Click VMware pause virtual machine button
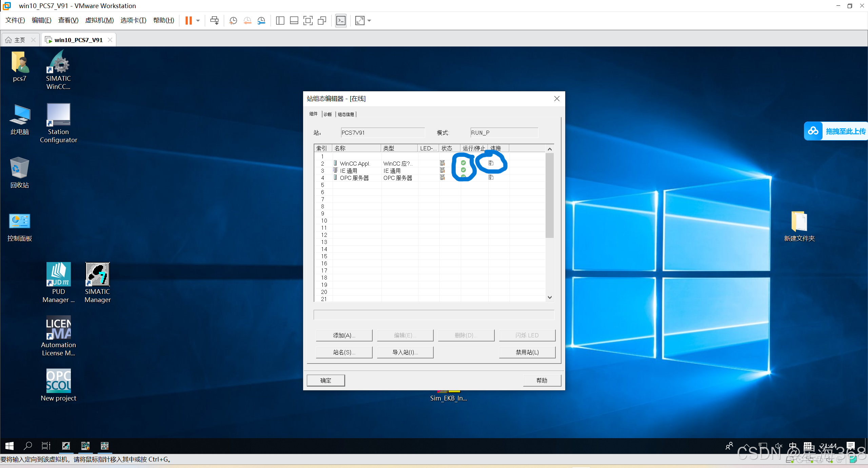The image size is (868, 468). click(189, 21)
